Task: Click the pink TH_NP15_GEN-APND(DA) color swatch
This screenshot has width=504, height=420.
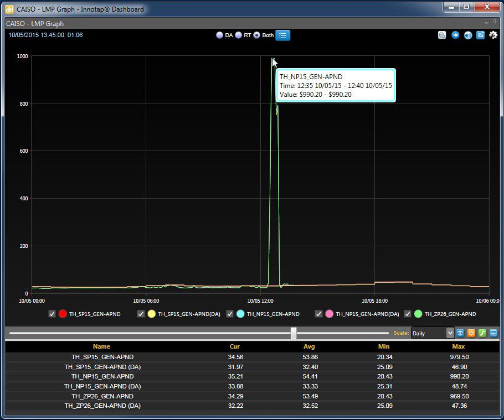Action: click(329, 314)
